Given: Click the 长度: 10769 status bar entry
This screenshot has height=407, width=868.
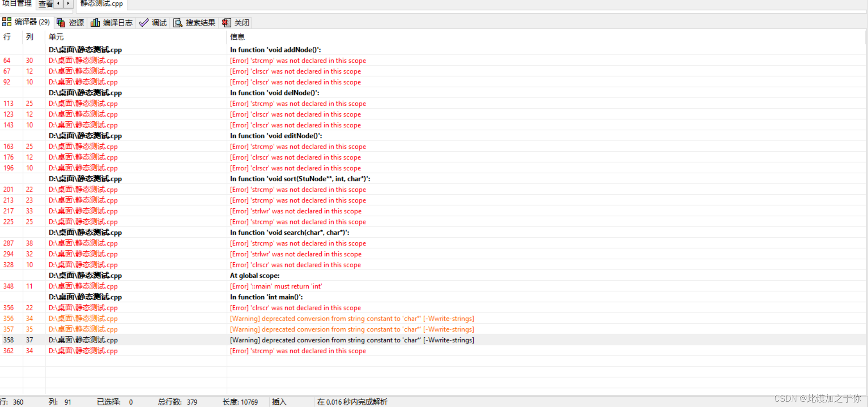Looking at the screenshot, I should tap(240, 402).
